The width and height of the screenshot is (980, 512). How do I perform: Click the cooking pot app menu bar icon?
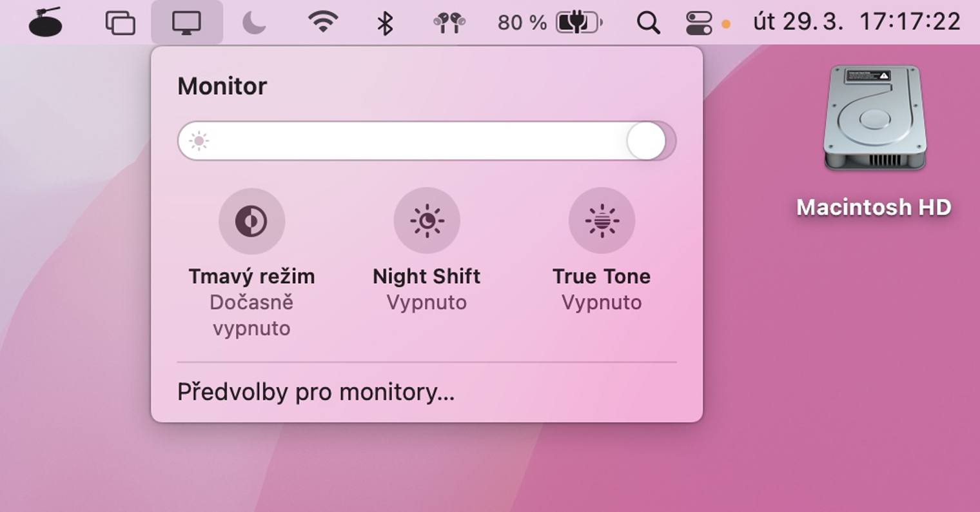pos(46,23)
